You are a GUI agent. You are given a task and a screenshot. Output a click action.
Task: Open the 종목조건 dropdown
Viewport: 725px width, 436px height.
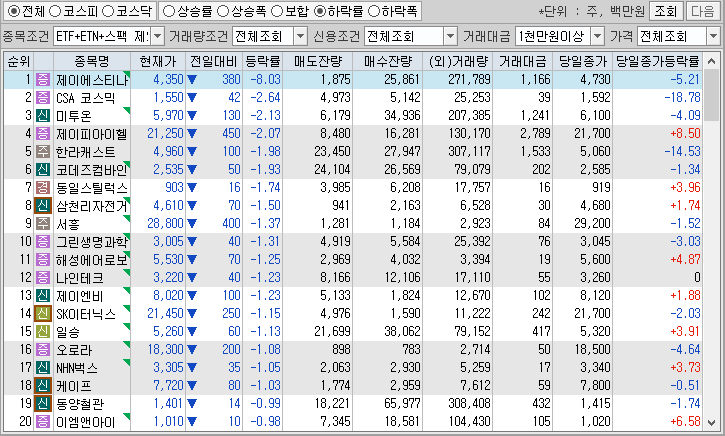click(x=157, y=36)
